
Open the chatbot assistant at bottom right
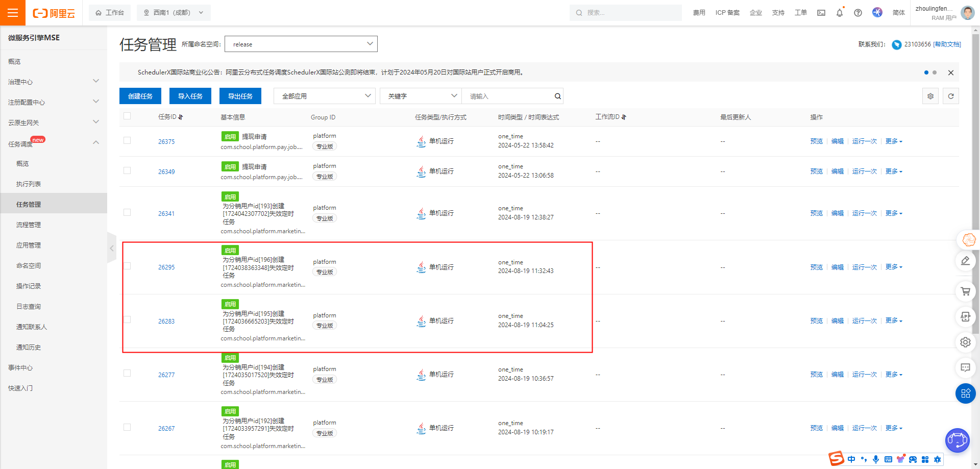pos(957,440)
